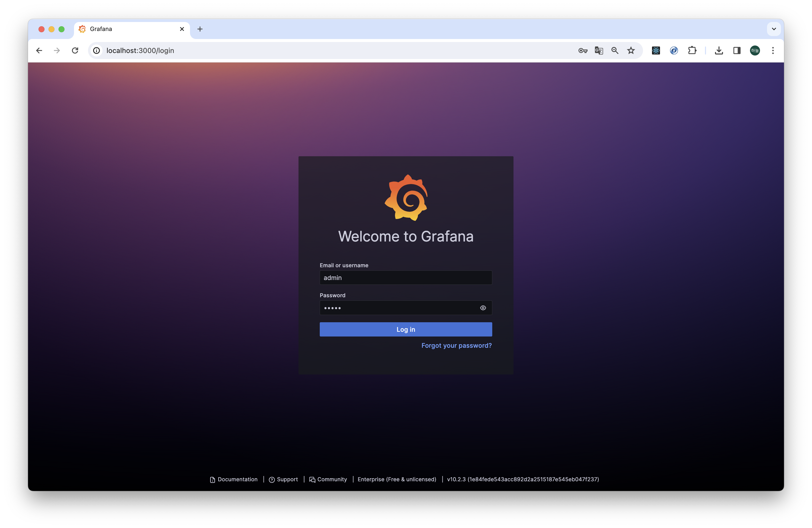Focus the Email or username field
The width and height of the screenshot is (812, 528).
tap(406, 278)
